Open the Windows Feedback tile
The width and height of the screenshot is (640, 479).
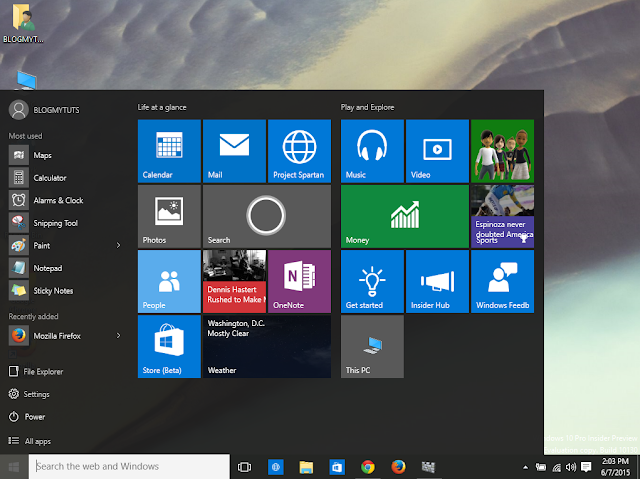tap(502, 282)
